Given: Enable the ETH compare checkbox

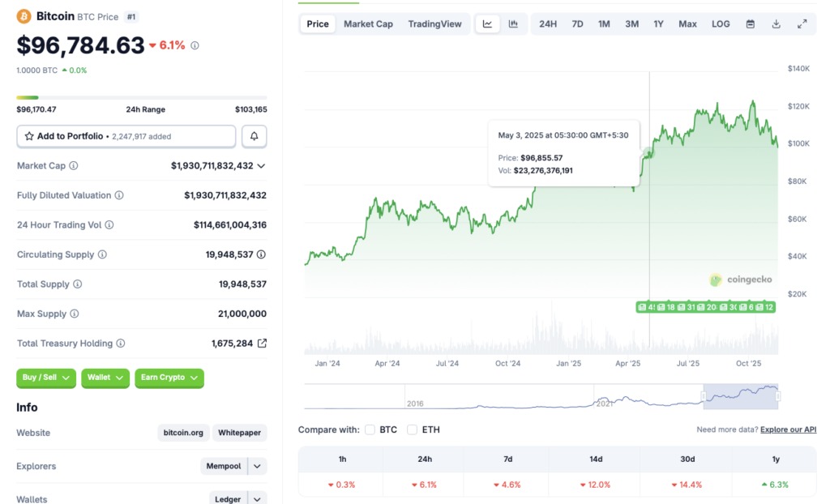Looking at the screenshot, I should tap(413, 429).
